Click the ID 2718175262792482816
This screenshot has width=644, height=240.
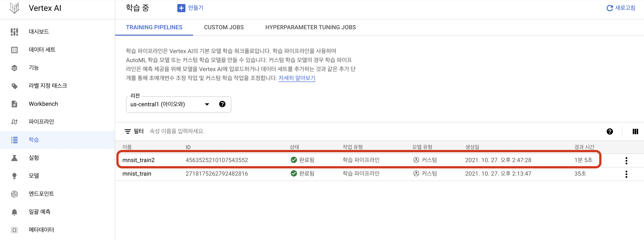click(216, 174)
